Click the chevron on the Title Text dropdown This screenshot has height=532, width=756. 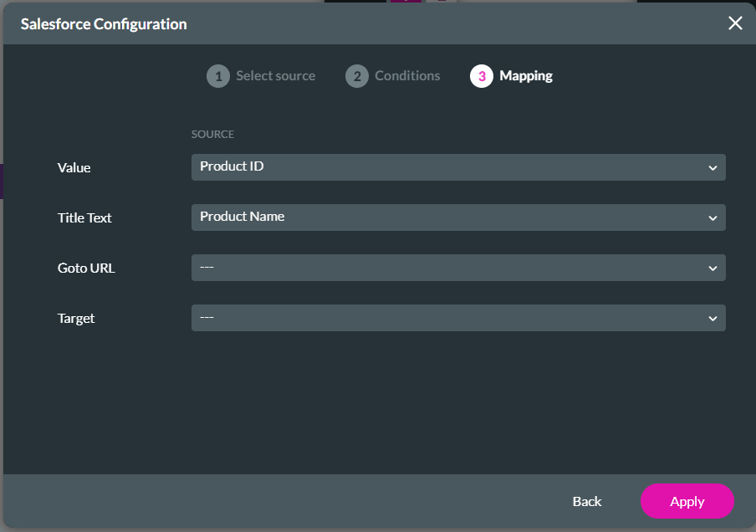[x=713, y=217]
